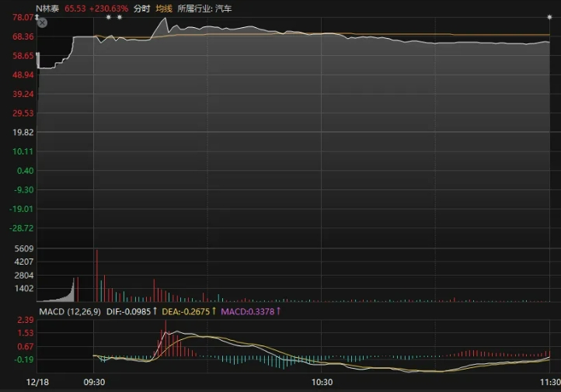Click the vertical resize arrow beside 78.07
Viewport: 561px width, 392px height.
(37, 17)
